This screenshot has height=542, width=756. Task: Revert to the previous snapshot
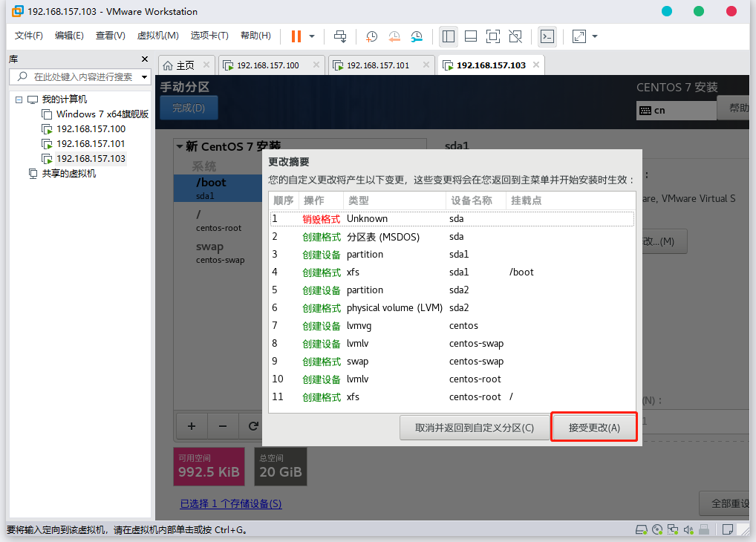(394, 36)
